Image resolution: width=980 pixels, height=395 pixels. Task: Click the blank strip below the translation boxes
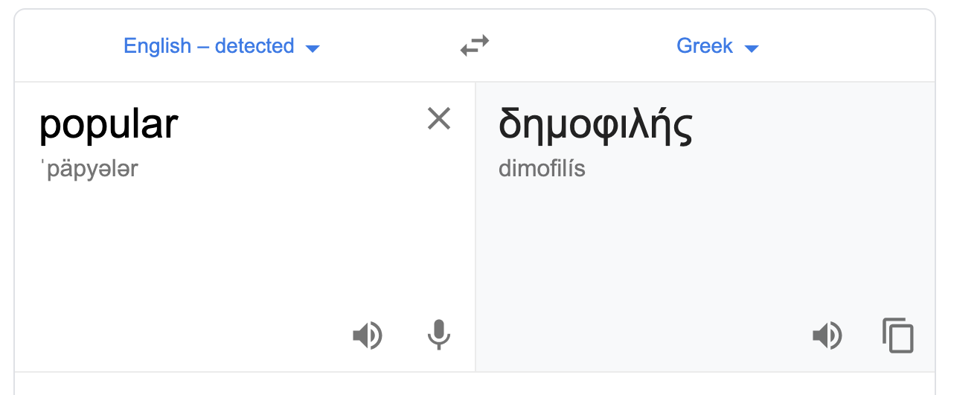[x=475, y=384]
